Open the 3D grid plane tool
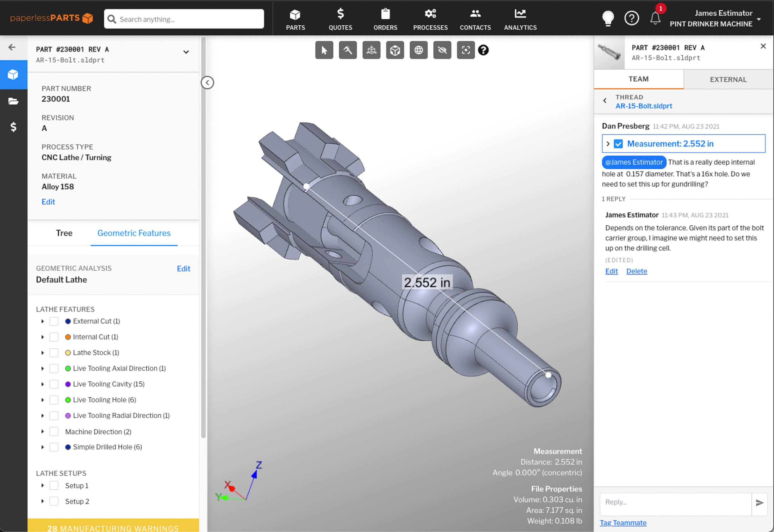 [371, 50]
